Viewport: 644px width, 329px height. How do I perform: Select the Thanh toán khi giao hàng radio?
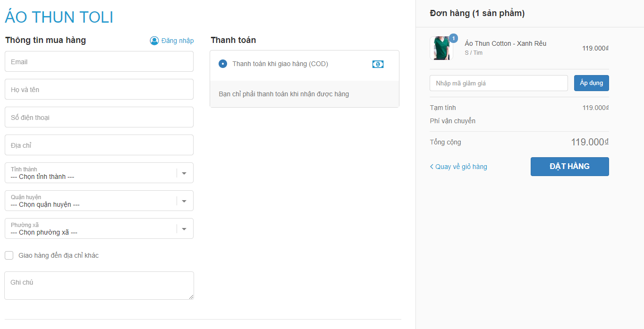[x=223, y=64]
